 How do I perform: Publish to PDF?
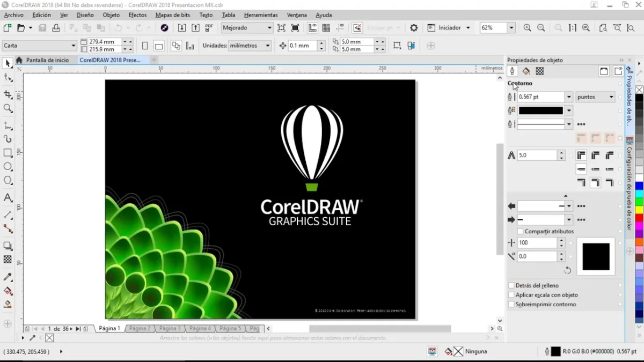click(x=209, y=28)
